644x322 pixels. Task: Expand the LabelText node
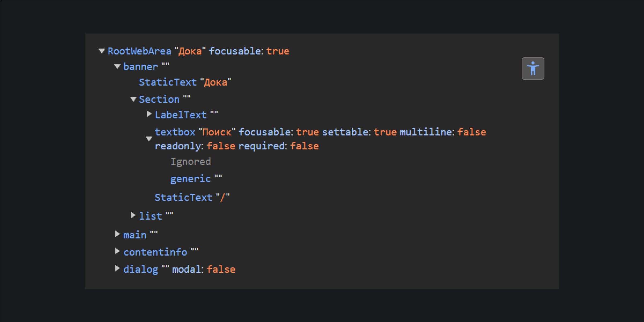pos(149,114)
